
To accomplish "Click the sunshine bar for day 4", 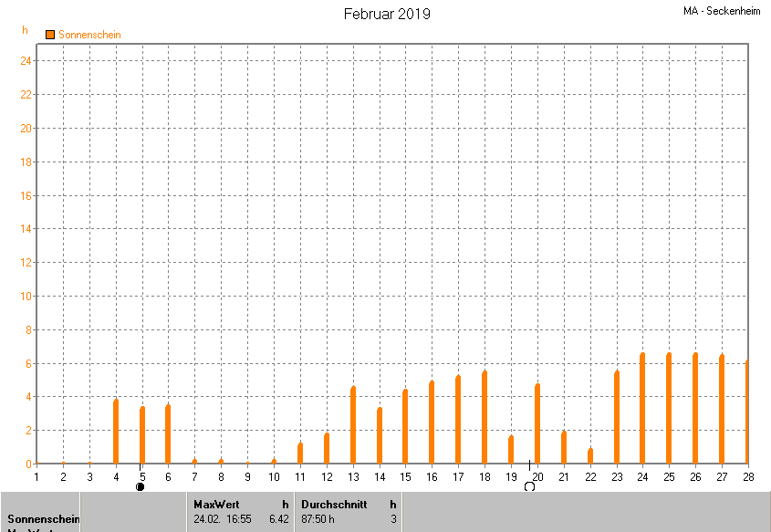I will click(116, 432).
